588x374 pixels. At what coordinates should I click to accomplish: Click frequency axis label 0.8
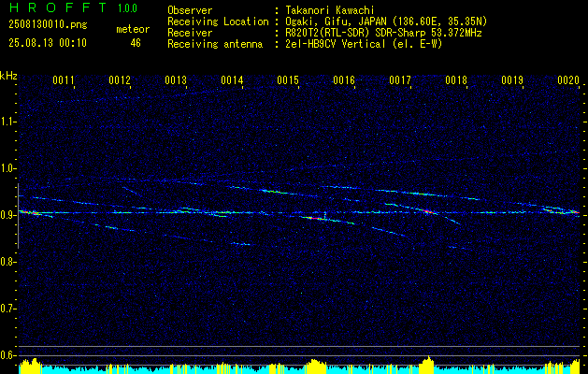pos(7,262)
